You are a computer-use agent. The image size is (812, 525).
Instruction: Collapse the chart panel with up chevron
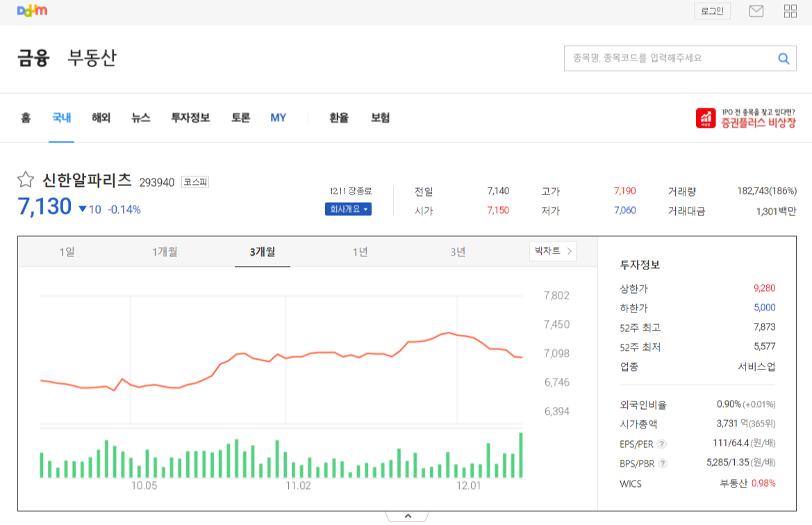point(408,516)
